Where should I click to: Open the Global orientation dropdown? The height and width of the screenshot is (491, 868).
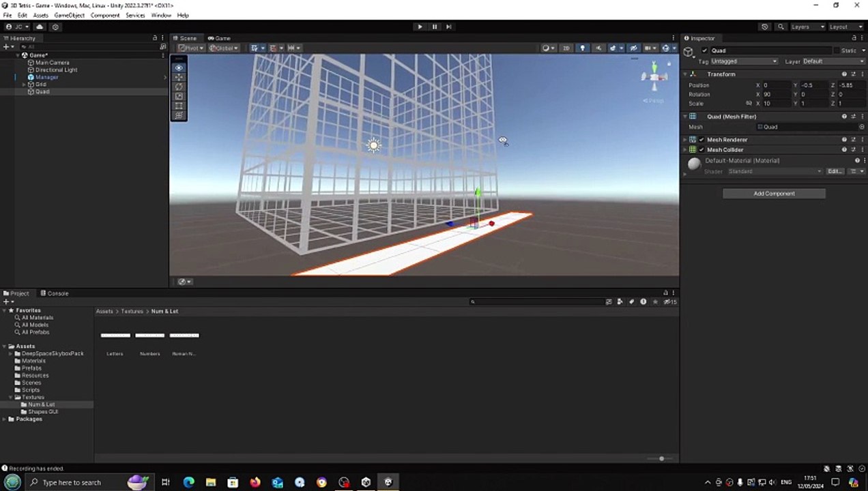tap(224, 48)
